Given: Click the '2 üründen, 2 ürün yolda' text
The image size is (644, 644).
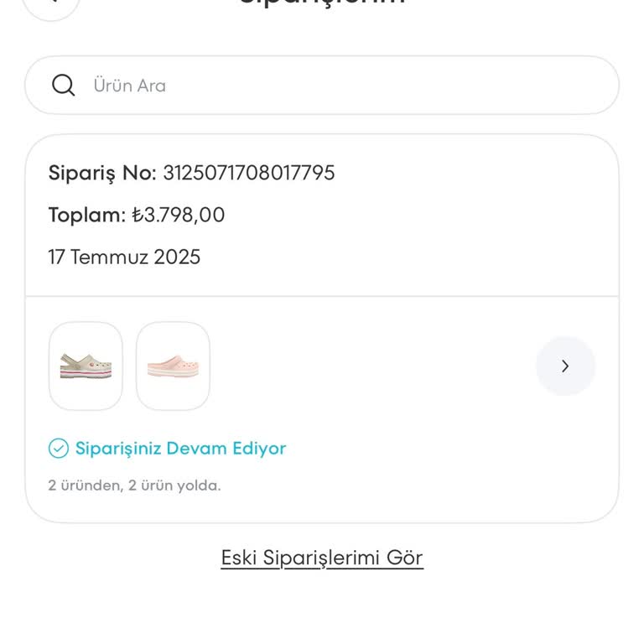Looking at the screenshot, I should pos(134,486).
